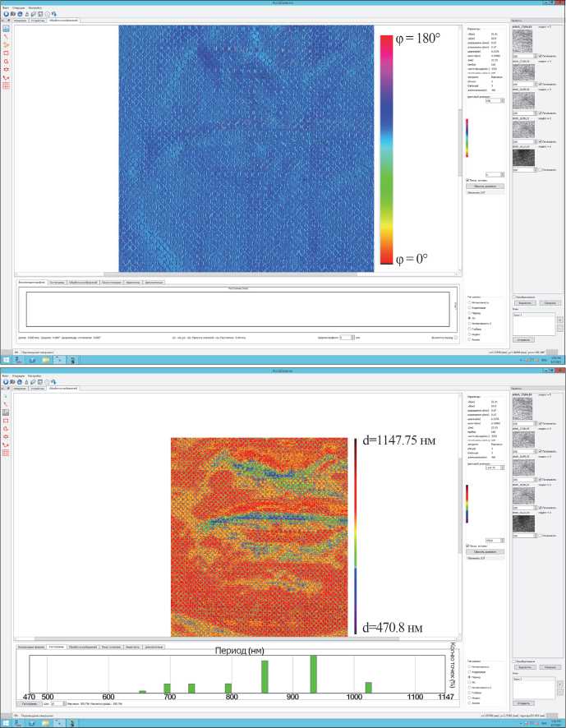The image size is (566, 728).
Task: Select the red curve tool in top window sidebar
Action: click(6, 77)
